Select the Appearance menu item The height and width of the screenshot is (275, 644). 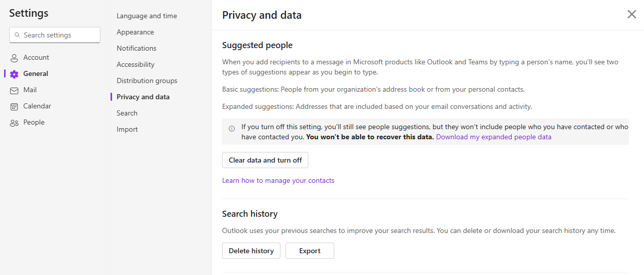pos(135,32)
